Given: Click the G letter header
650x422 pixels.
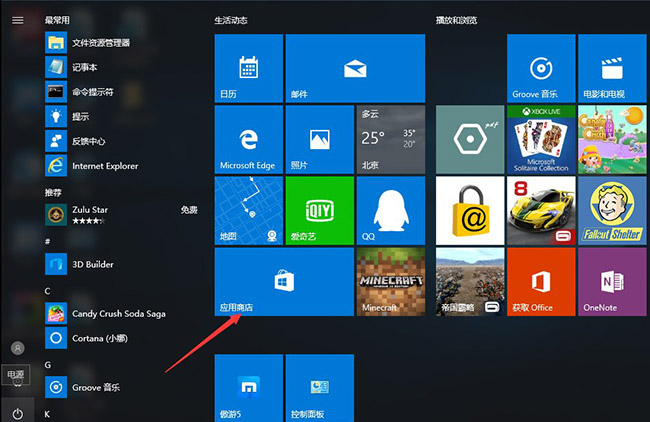Looking at the screenshot, I should pyautogui.click(x=48, y=365).
